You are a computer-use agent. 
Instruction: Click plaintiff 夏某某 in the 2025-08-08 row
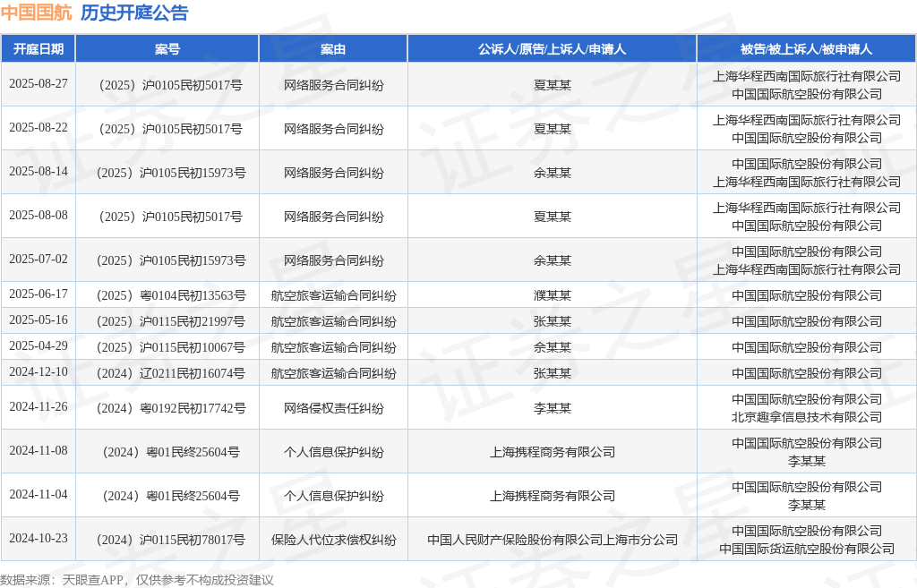(552, 217)
